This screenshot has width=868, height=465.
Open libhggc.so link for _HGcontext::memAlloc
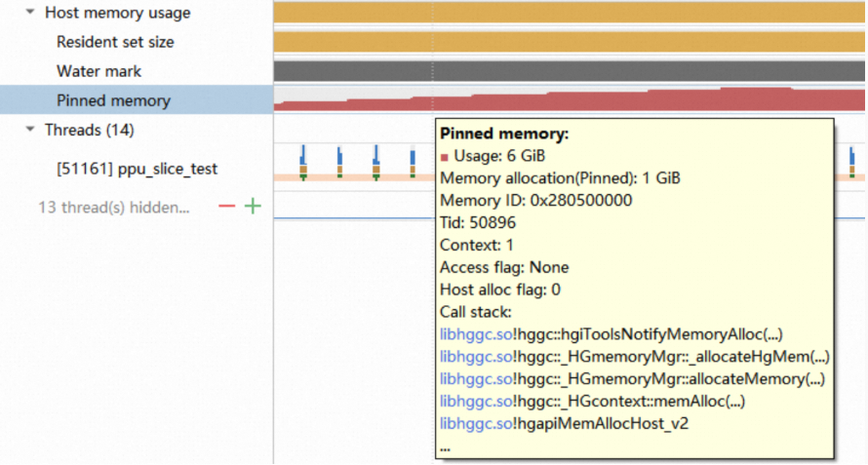click(476, 401)
